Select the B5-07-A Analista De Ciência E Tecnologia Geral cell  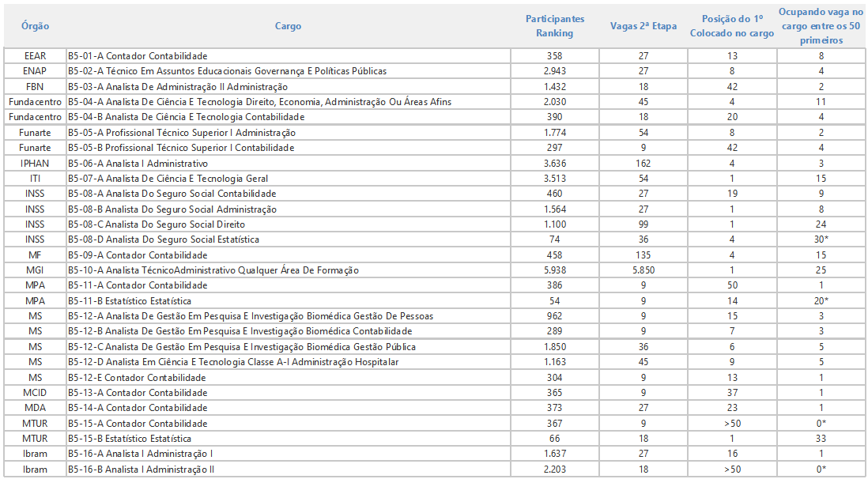(168, 179)
